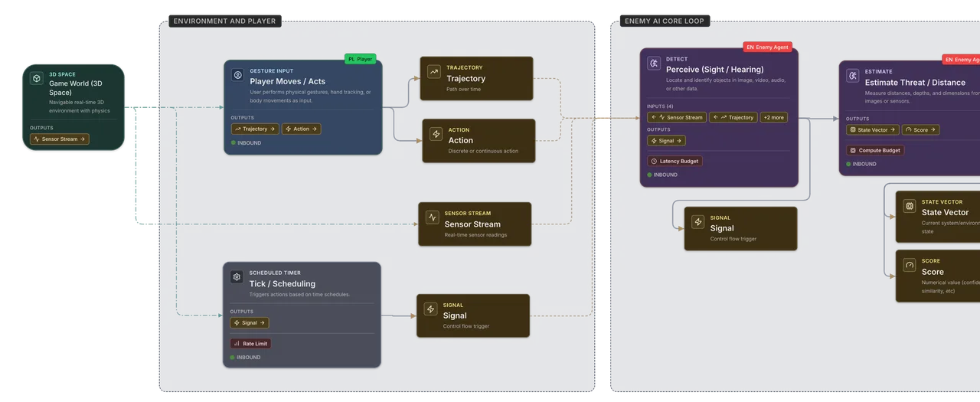Click the Estimate Threat node icon

pyautogui.click(x=853, y=76)
